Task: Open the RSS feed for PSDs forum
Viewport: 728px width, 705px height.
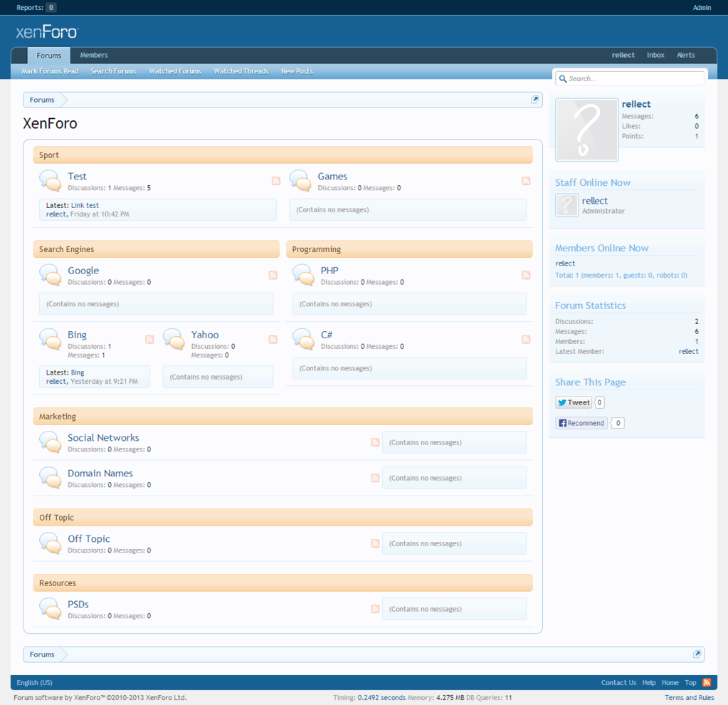Action: point(375,609)
